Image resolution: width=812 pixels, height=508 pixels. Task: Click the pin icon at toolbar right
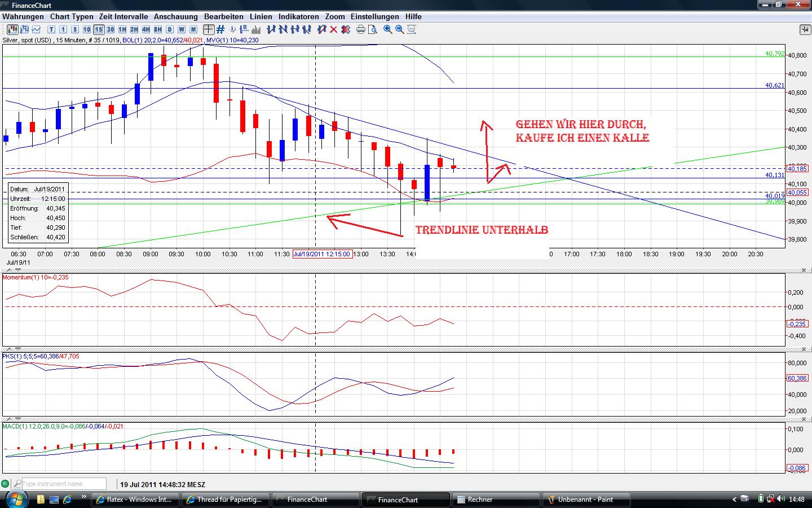pos(804,29)
